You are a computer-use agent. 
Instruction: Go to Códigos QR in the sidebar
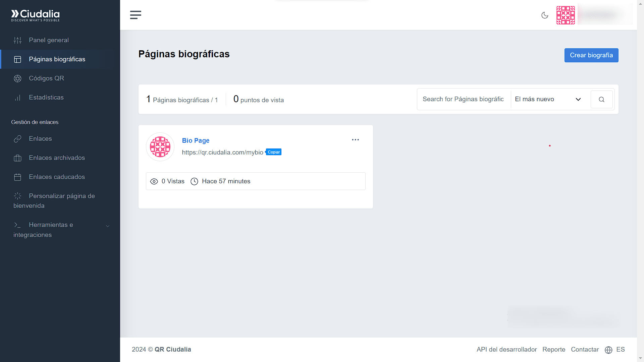point(46,78)
